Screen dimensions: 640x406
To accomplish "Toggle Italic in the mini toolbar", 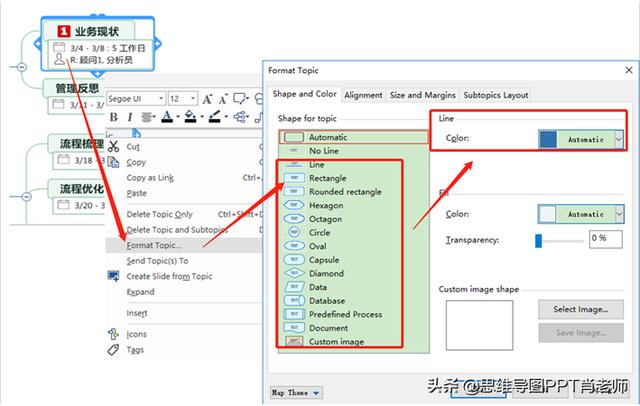I will click(x=130, y=118).
